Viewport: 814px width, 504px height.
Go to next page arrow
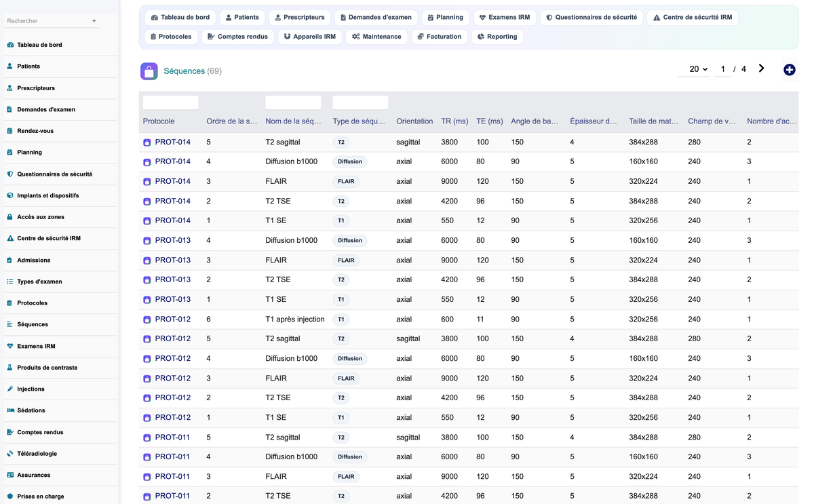[762, 69]
